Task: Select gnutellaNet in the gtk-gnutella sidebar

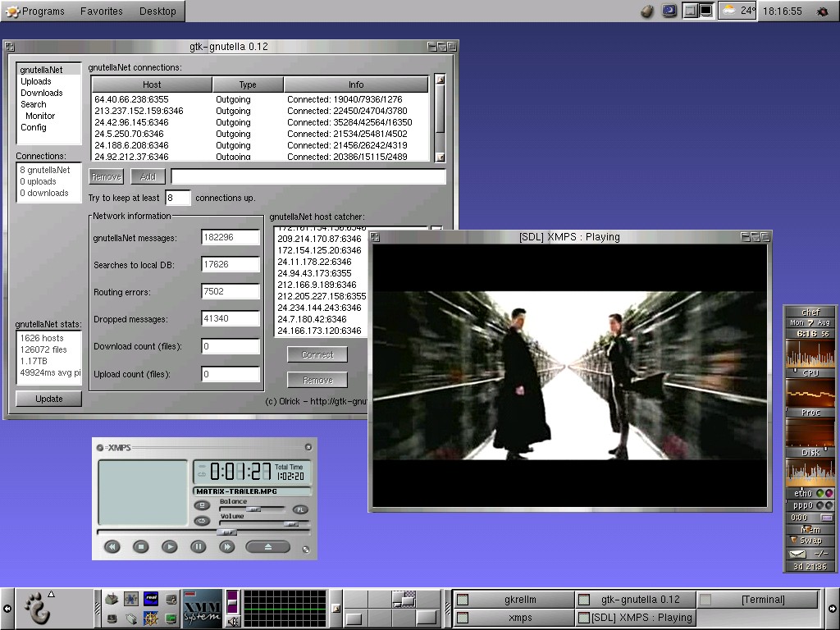Action: pos(48,70)
